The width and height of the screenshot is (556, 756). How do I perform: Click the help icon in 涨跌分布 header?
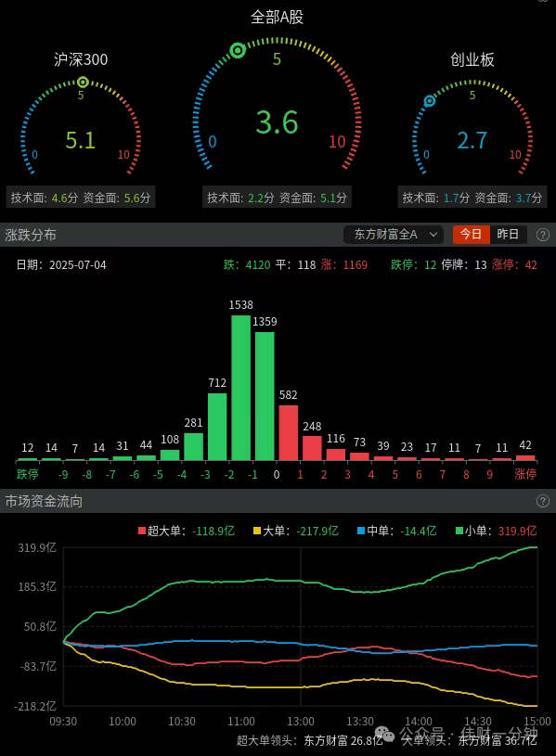point(542,235)
